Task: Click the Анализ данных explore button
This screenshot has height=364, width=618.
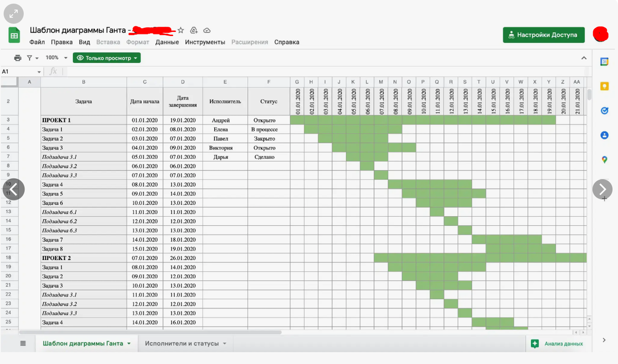Action: [558, 343]
